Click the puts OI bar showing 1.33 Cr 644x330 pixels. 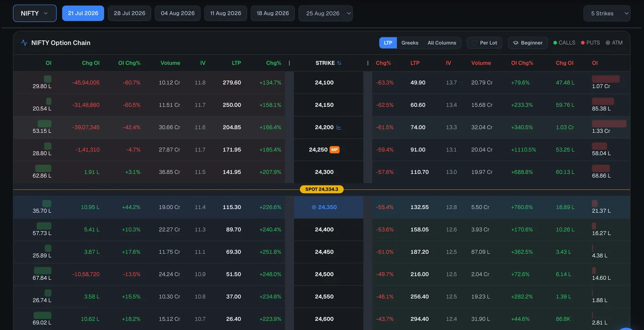pyautogui.click(x=609, y=124)
